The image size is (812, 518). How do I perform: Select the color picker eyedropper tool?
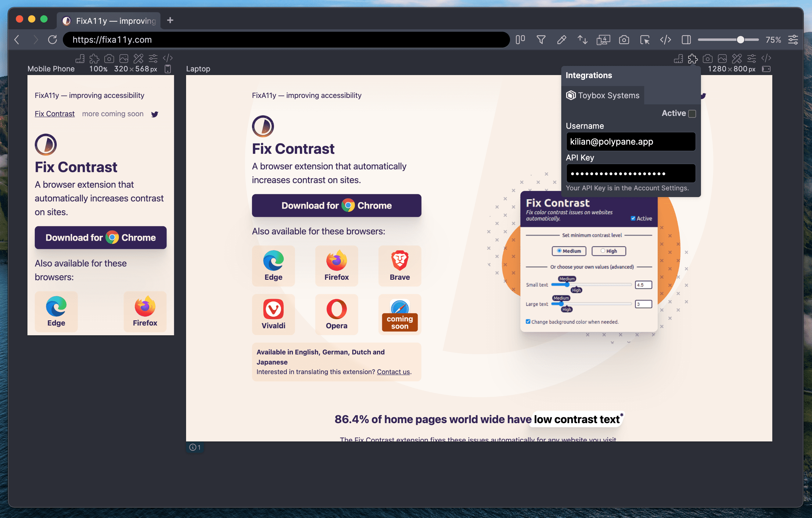point(562,40)
